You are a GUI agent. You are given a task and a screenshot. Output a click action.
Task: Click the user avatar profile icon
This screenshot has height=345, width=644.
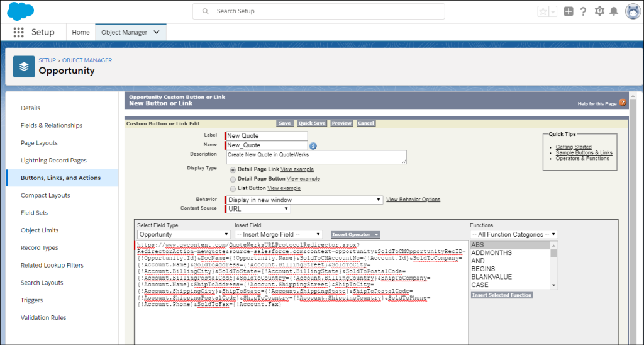pos(632,11)
